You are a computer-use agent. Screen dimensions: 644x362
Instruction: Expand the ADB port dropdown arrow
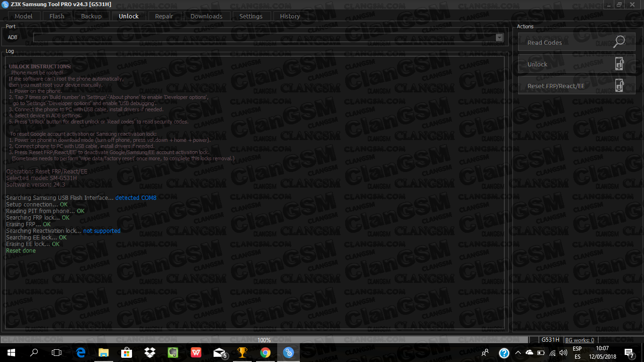499,38
